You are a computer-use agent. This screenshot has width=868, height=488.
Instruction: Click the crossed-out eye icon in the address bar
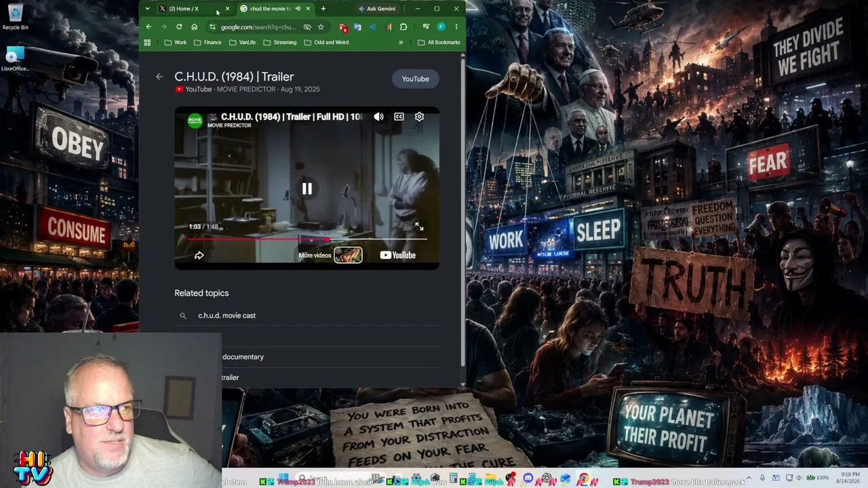[x=307, y=27]
